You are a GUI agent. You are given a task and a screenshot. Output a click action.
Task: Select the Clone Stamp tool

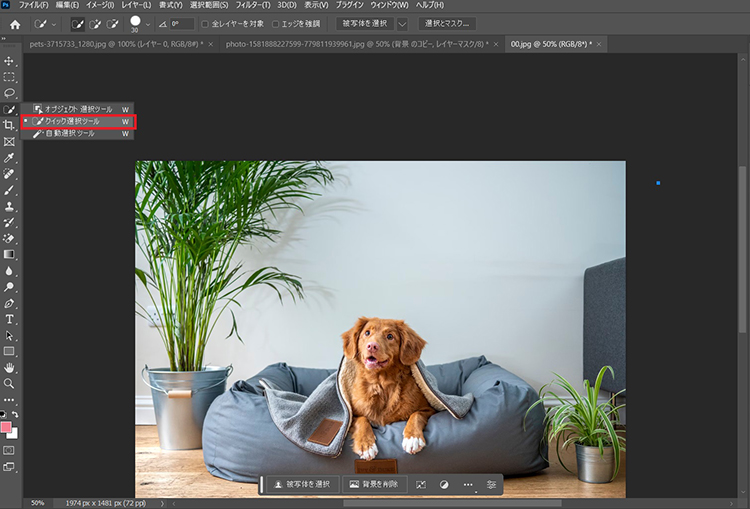(9, 206)
